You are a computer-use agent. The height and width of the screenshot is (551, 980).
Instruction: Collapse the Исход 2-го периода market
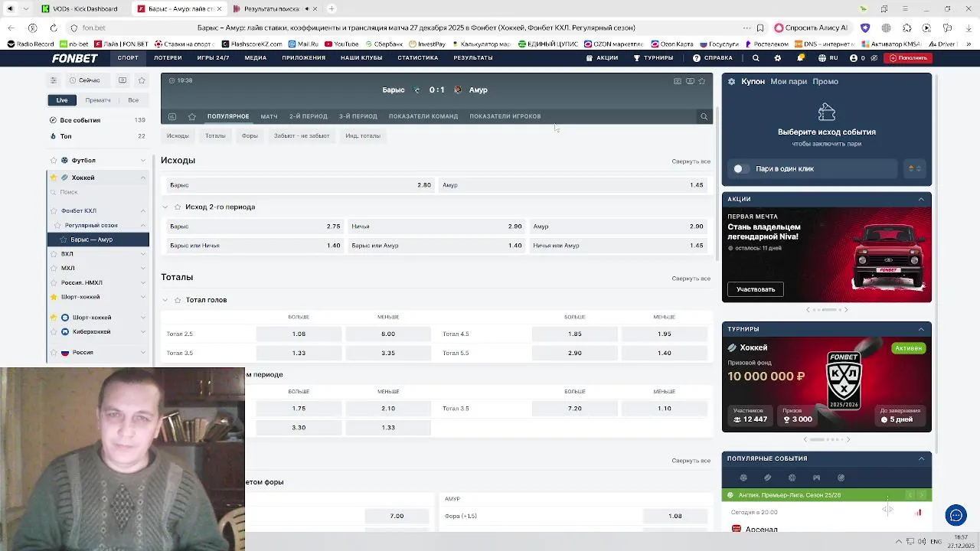click(x=165, y=207)
